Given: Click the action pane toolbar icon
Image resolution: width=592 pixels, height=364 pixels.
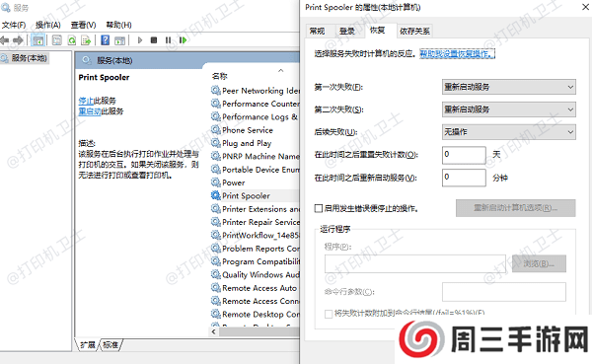Looking at the screenshot, I should [x=119, y=40].
